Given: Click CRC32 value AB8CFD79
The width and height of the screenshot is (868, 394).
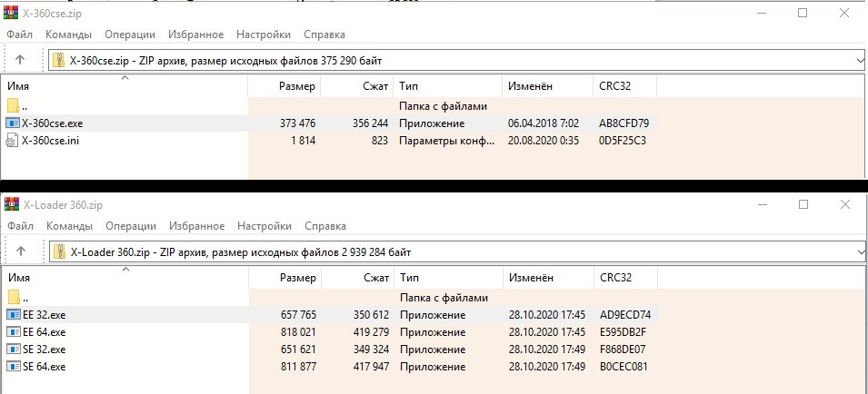Looking at the screenshot, I should click(624, 123).
